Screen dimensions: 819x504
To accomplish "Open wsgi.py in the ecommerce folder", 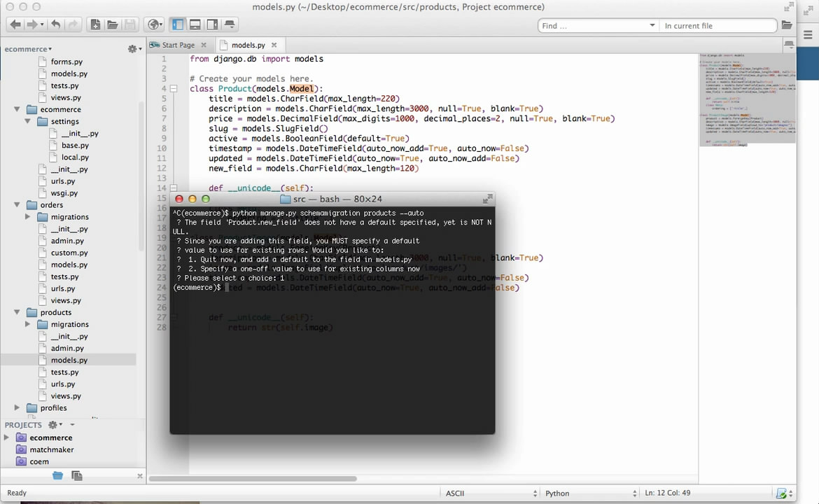I will tap(64, 192).
